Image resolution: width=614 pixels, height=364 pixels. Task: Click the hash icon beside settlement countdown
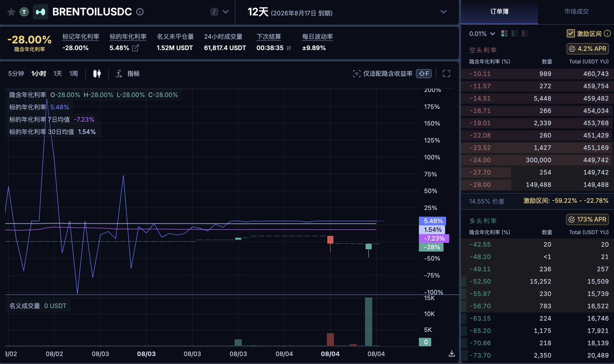coord(289,48)
